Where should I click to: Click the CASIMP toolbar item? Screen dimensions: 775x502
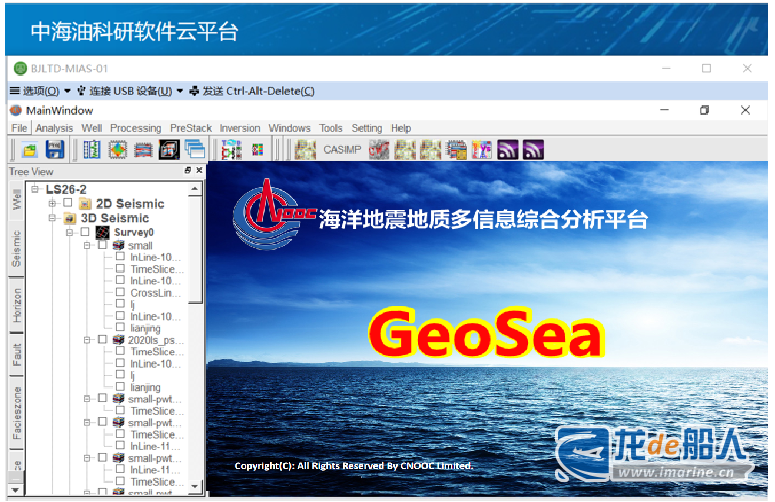[342, 150]
